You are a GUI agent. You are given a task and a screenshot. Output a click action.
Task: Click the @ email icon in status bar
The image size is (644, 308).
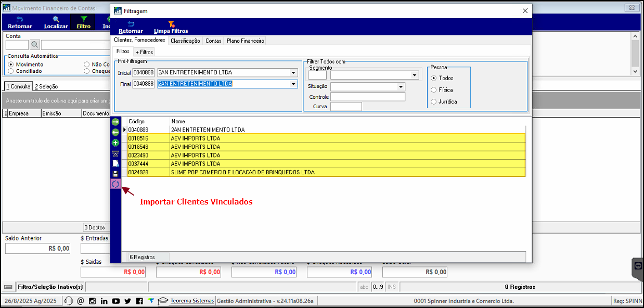[80, 301]
